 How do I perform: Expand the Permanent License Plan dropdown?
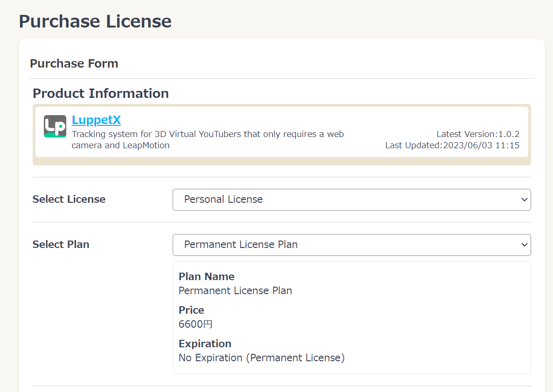click(351, 245)
